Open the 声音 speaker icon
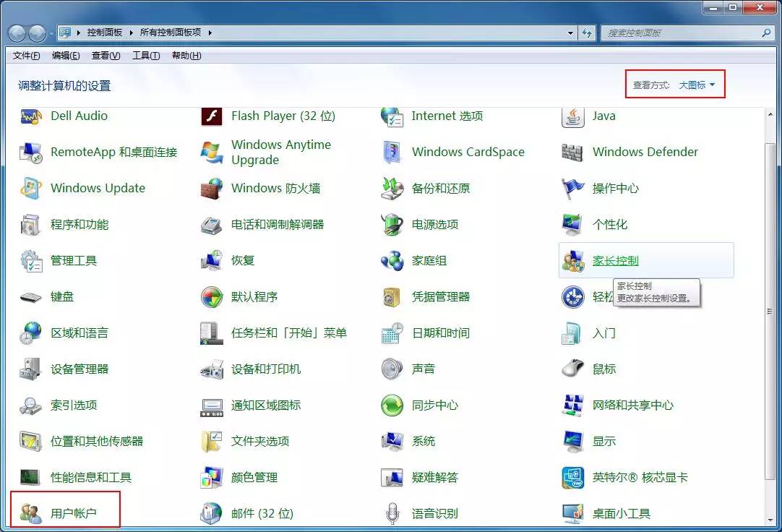 pyautogui.click(x=392, y=369)
